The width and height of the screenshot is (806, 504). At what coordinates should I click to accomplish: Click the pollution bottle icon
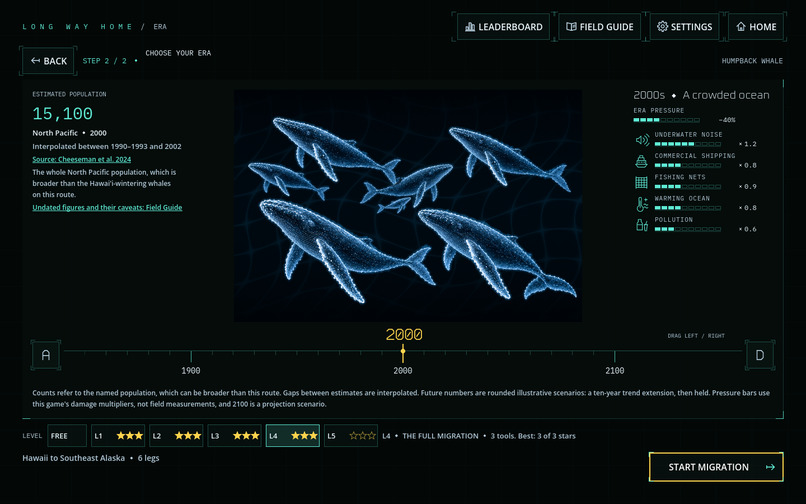point(642,225)
